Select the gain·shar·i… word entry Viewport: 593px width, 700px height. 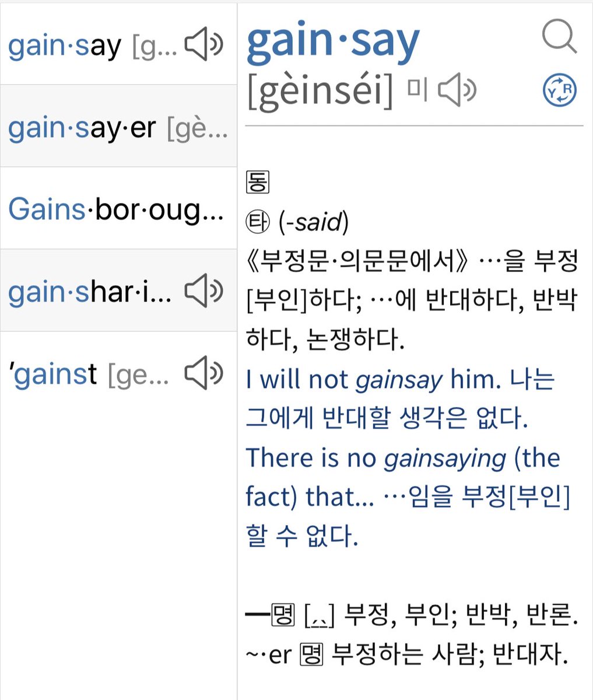point(90,291)
